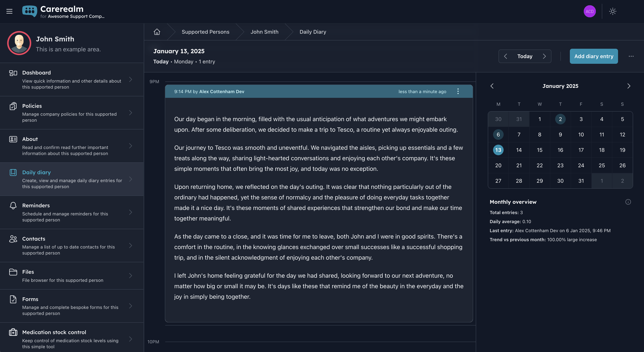Viewport: 644px width, 352px height.
Task: Click Add diary entry button
Action: [x=594, y=56]
